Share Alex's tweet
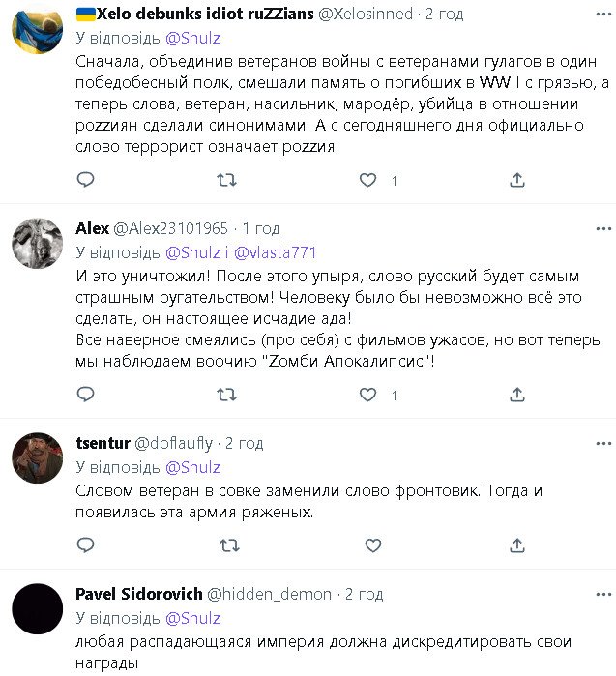 (x=517, y=395)
